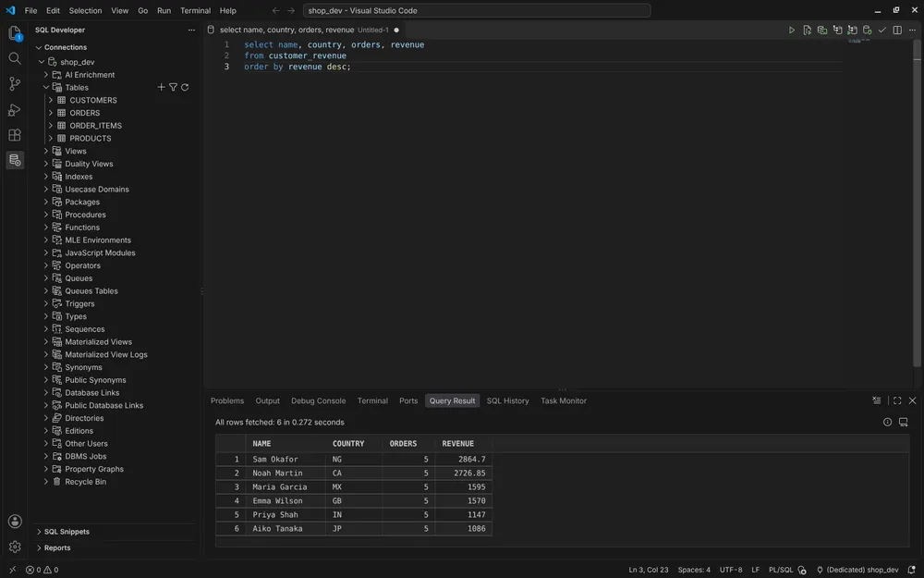The image size is (924, 578).
Task: Click the REVENUE column header
Action: point(458,444)
